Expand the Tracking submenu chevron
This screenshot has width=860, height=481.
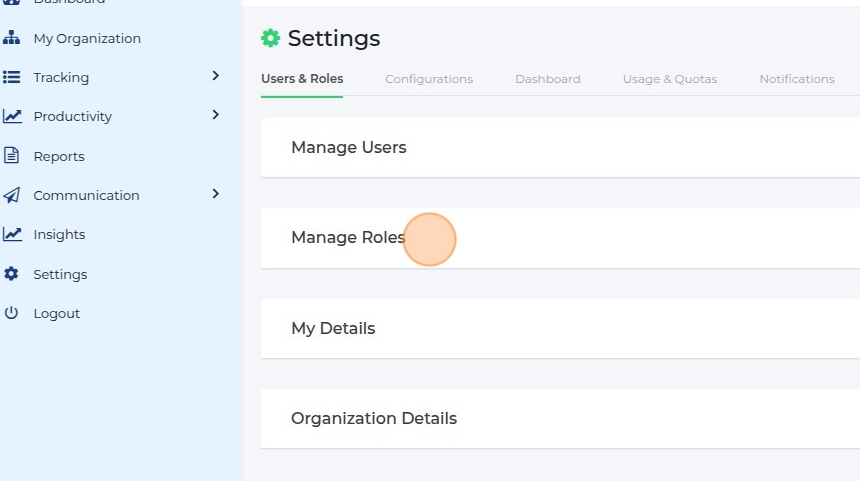pos(215,76)
